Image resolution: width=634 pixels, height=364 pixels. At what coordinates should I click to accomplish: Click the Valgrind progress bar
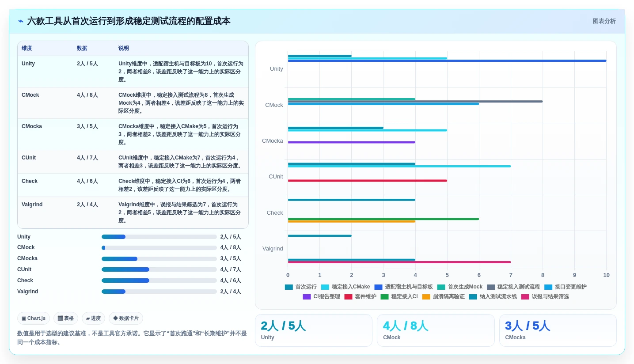pos(159,292)
